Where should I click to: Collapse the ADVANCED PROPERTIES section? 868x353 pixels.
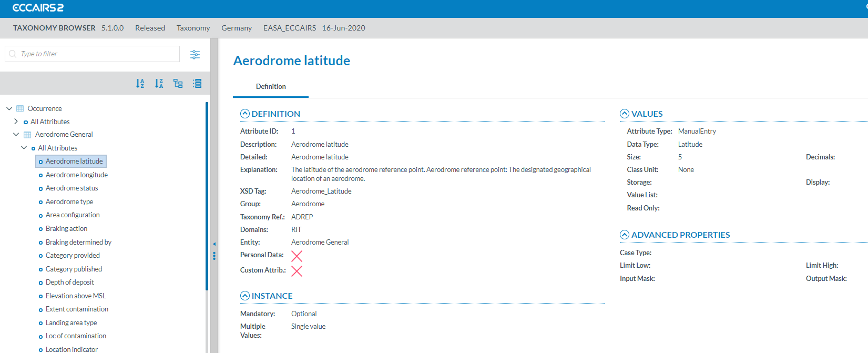click(625, 235)
